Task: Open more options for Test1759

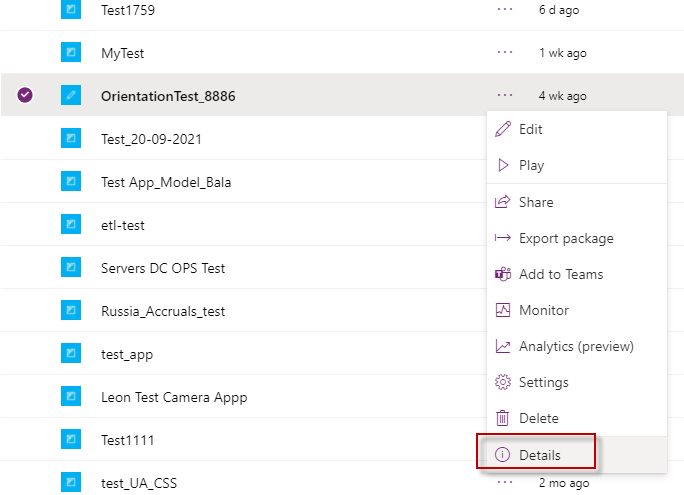Action: click(x=505, y=9)
